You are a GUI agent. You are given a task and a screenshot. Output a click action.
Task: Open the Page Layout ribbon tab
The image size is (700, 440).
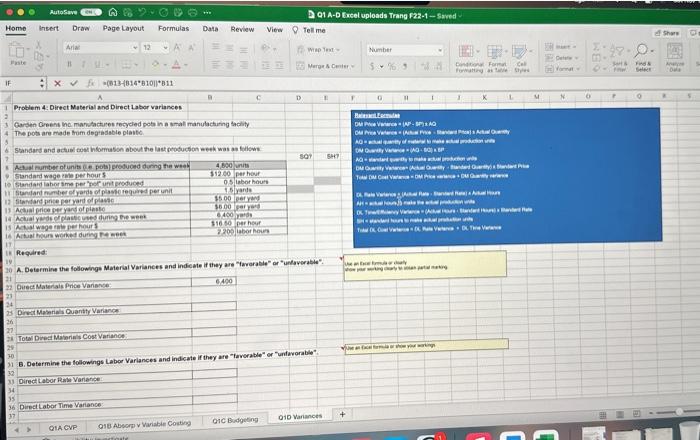(x=123, y=28)
